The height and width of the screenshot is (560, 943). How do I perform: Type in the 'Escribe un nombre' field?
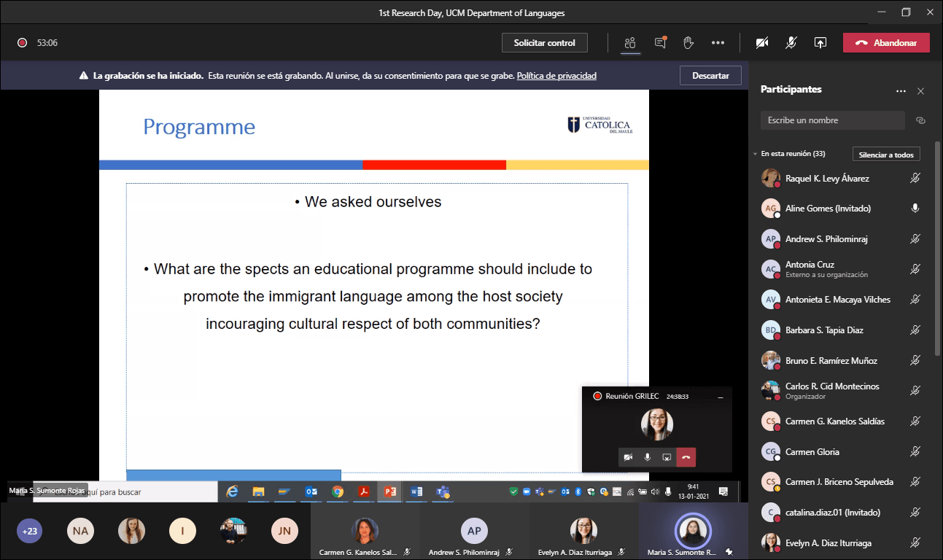coord(831,120)
